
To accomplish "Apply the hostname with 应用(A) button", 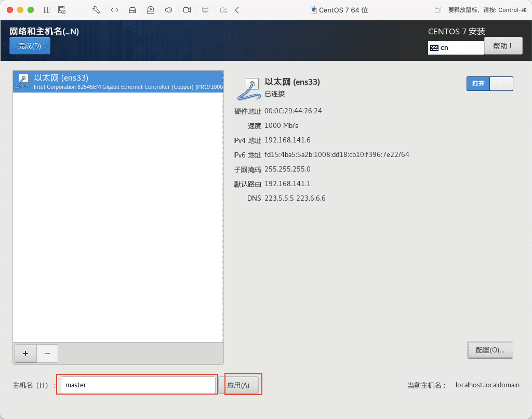I will tap(238, 385).
